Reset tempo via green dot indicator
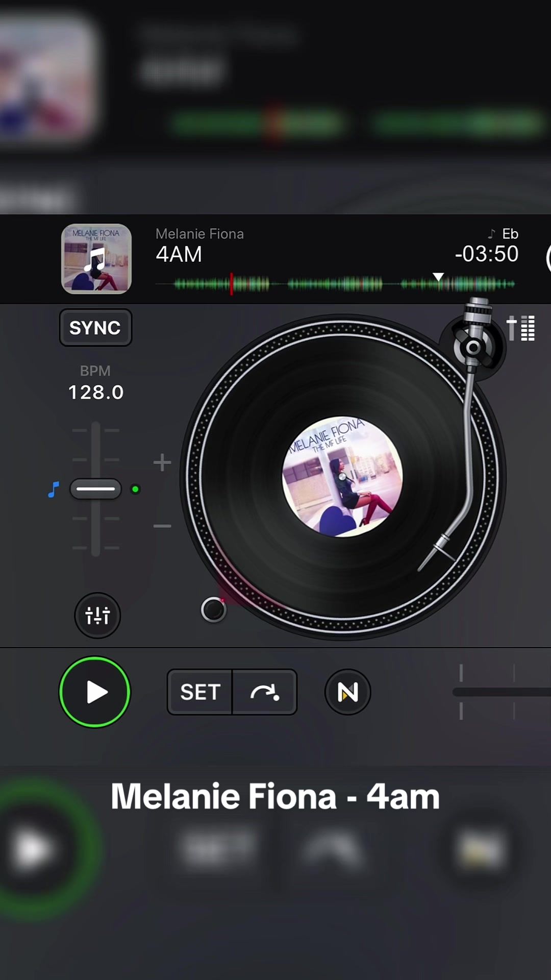 point(135,489)
